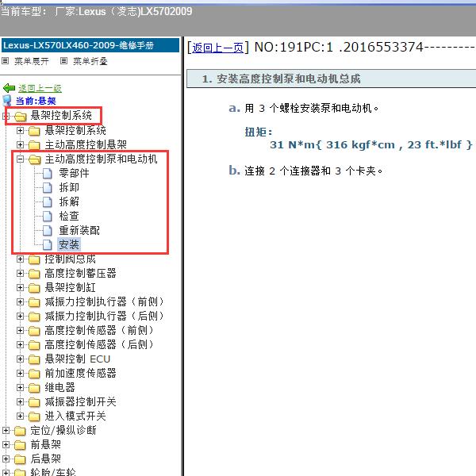Image resolution: width=476 pixels, height=476 pixels.
Task: Click the folder icon of 进入模式开关
Action: click(34, 416)
